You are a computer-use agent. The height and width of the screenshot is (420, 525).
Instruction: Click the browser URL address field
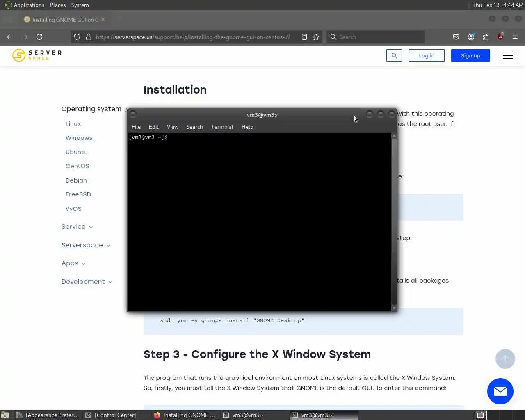coord(193,37)
